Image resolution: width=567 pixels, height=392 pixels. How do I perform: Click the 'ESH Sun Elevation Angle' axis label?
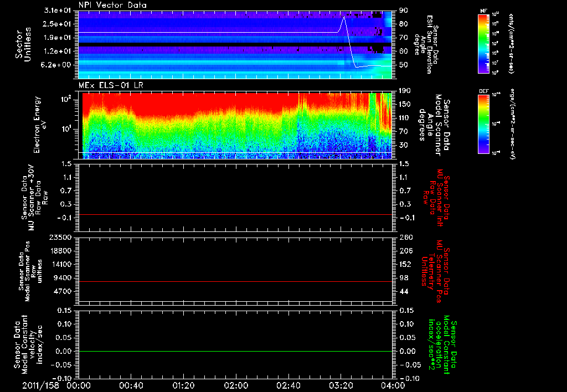[426, 44]
